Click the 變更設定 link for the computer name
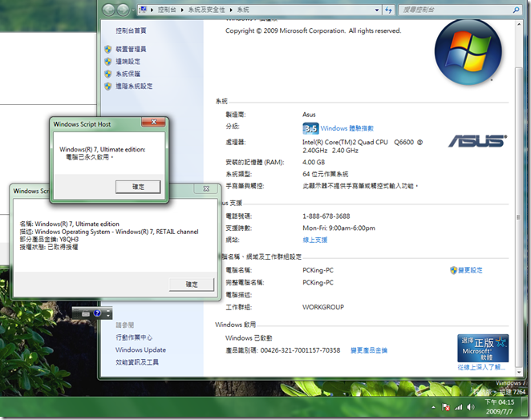This screenshot has height=420, width=531. (470, 270)
